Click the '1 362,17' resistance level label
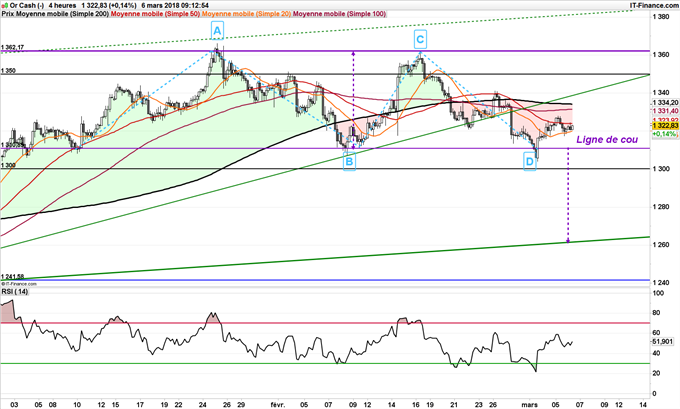Image resolution: width=680 pixels, height=409 pixels. coord(13,47)
